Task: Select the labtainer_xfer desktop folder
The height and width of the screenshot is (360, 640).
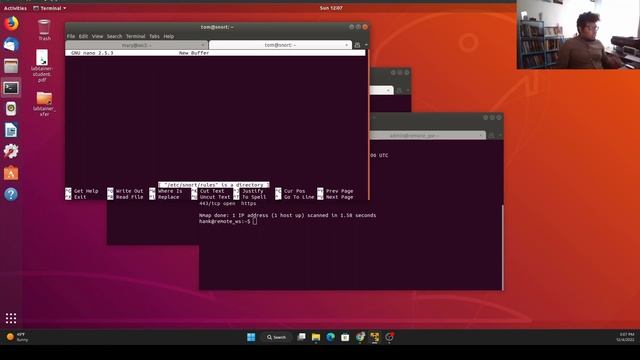Action: [44, 104]
